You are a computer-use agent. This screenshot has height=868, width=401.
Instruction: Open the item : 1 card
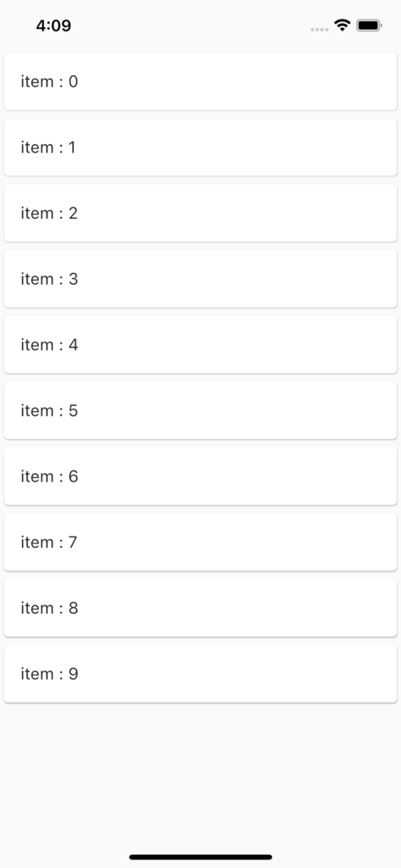coord(200,147)
